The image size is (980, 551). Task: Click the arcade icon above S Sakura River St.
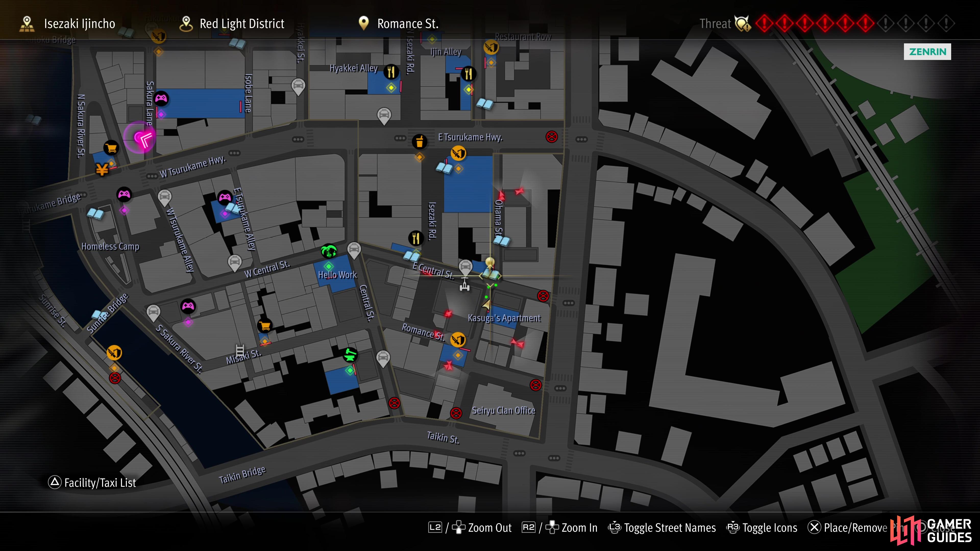click(x=188, y=306)
